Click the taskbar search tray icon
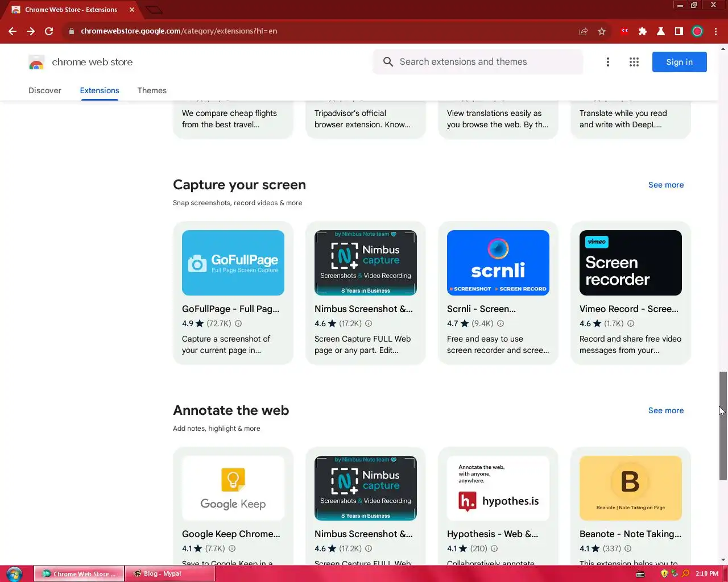Screen dimensions: 728x582 click(685, 573)
